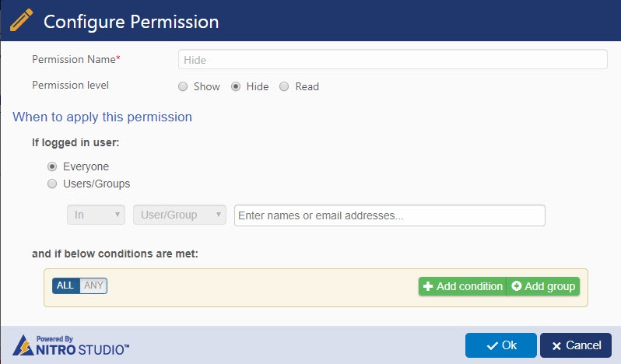This screenshot has width=621, height=364.
Task: Focus the Permission Name field
Action: 392,60
